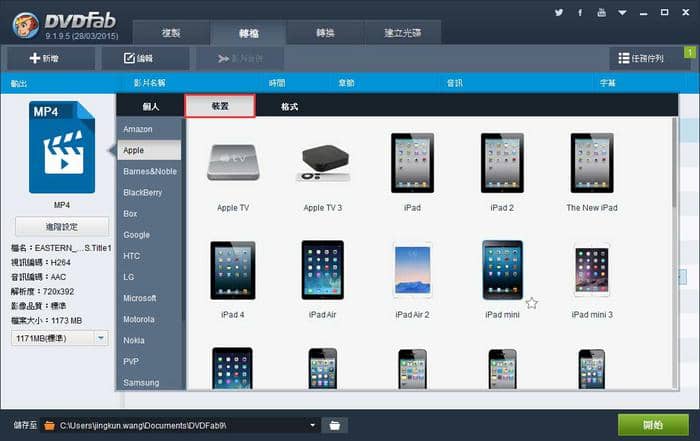This screenshot has width=700, height=441.
Task: Open the YouTube icon in title bar
Action: (x=601, y=12)
